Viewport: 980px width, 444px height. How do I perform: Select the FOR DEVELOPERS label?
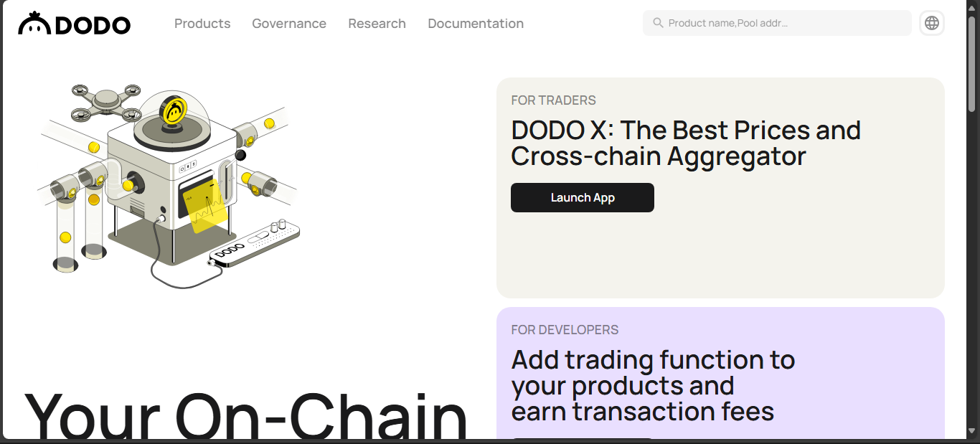point(565,330)
